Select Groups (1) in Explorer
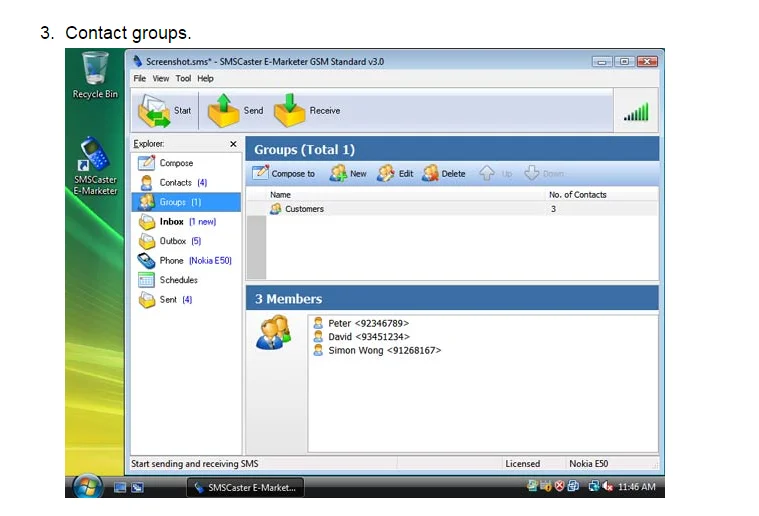 186,202
